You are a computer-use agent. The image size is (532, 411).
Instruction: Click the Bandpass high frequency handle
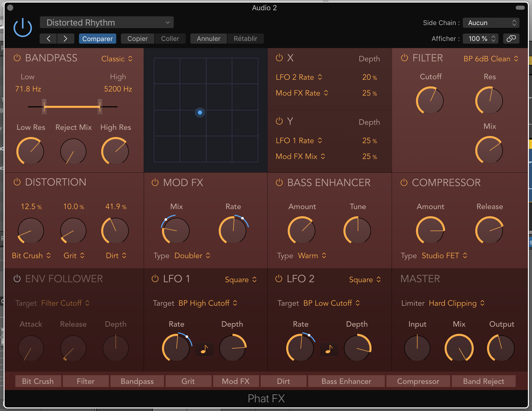(x=100, y=107)
